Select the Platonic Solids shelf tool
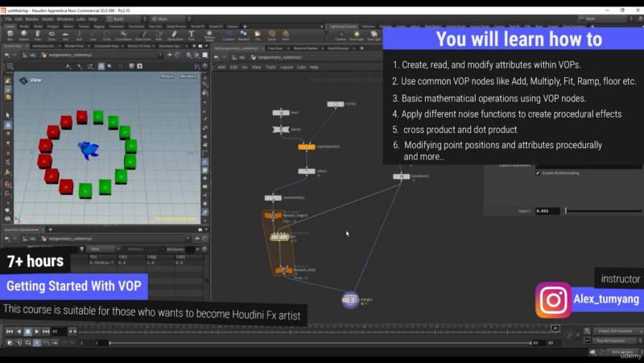This screenshot has width=644, height=363. coord(209,35)
